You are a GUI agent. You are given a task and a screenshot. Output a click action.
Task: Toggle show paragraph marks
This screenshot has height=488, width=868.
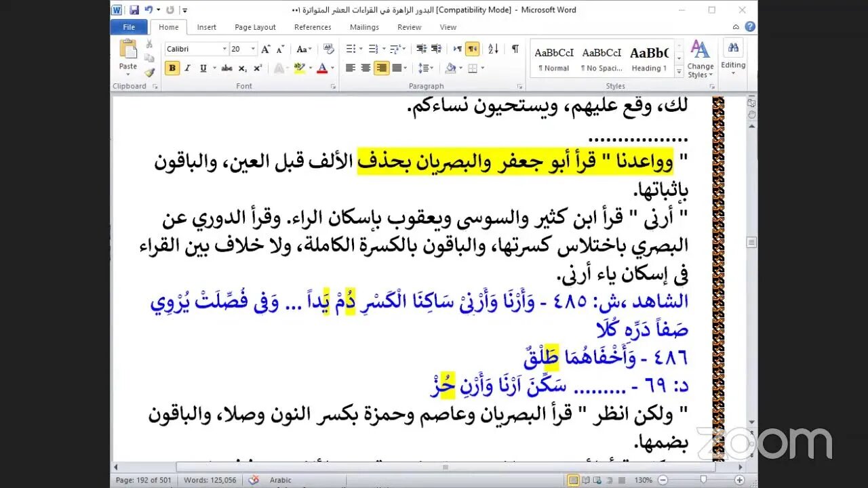[515, 49]
